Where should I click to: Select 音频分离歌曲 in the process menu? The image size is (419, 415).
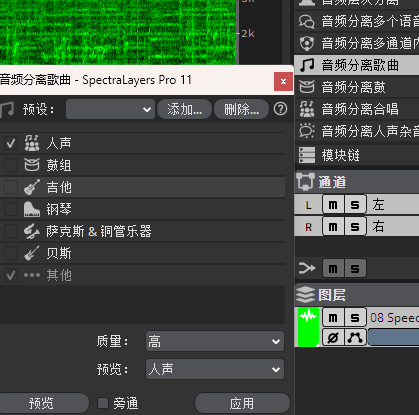[x=357, y=65]
